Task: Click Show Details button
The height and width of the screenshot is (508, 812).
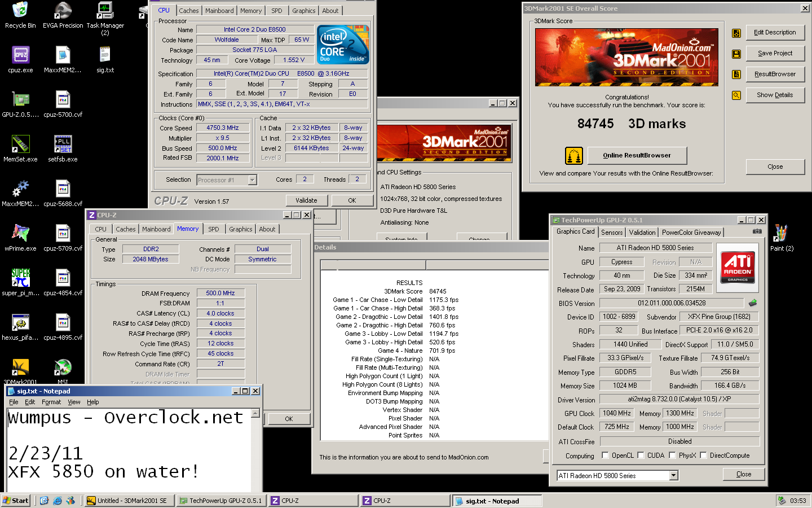Action: tap(775, 95)
